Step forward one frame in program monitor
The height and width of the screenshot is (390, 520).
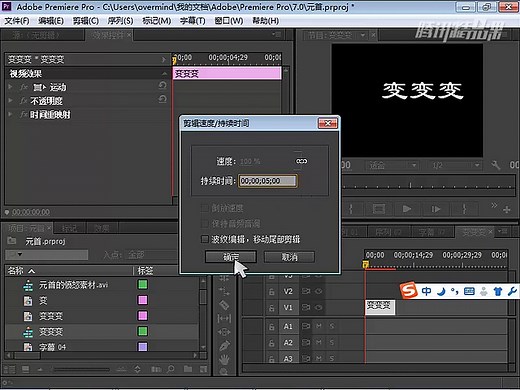point(436,209)
